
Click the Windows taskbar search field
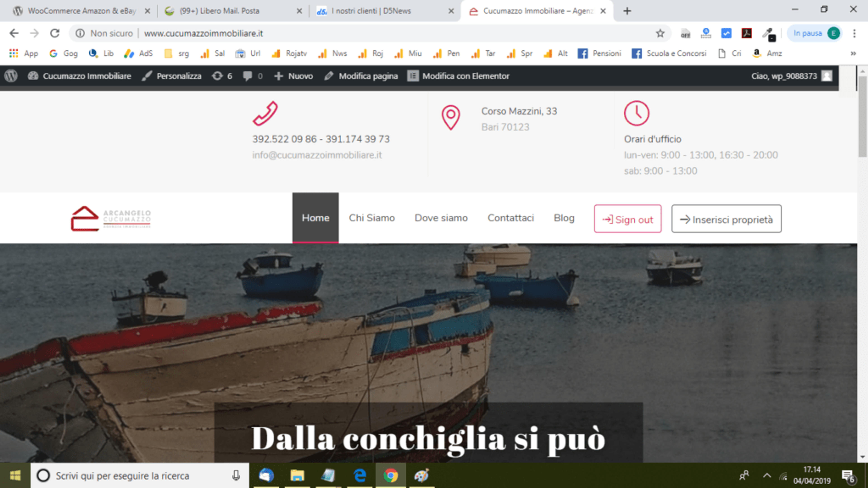(140, 475)
